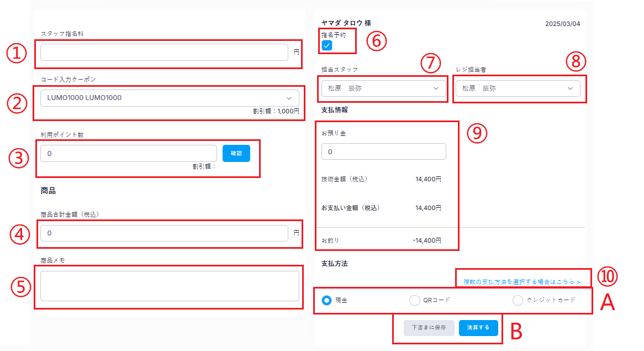
Task: Focus the スタッフ指名料 input field
Action: pyautogui.click(x=163, y=52)
